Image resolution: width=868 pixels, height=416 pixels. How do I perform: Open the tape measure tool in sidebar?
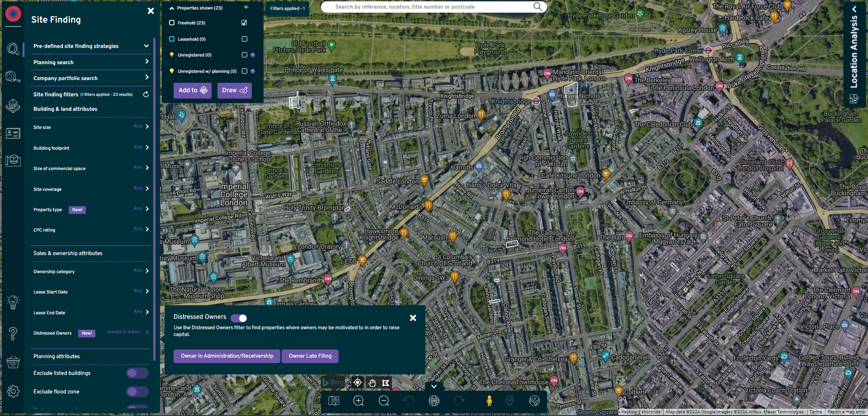(x=13, y=77)
